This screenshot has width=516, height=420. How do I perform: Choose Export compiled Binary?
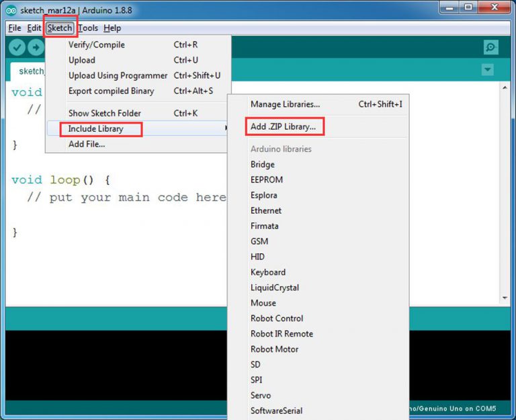click(x=111, y=91)
